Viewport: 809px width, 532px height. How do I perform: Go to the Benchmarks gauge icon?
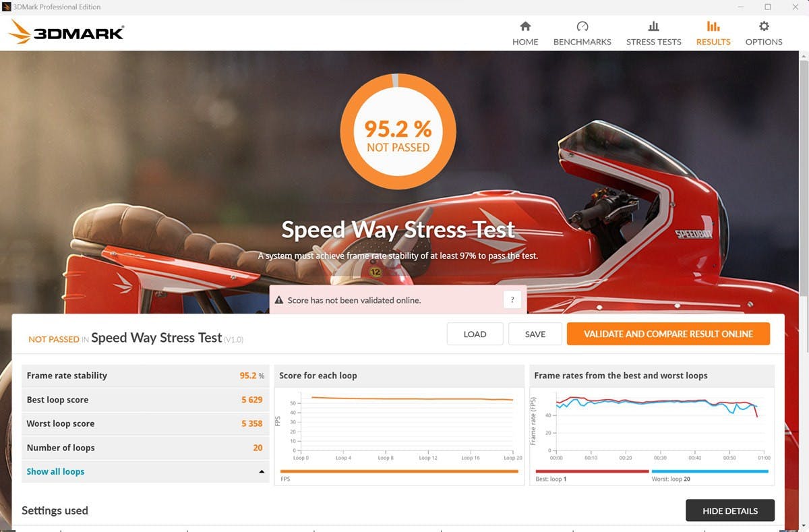pos(582,26)
